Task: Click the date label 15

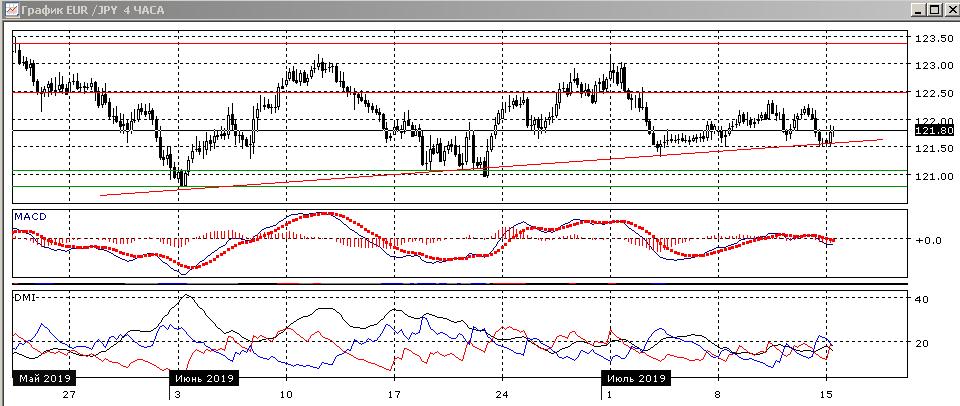Action: coord(827,394)
